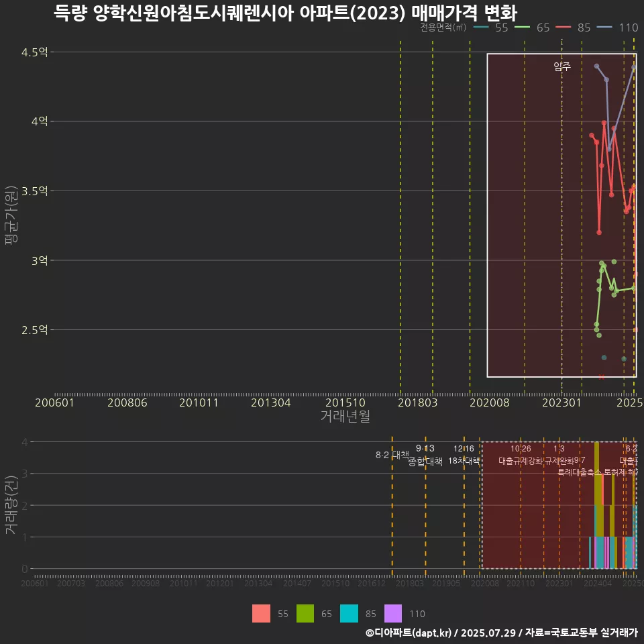Click the 특례대출축소 policy annotation
The width and height of the screenshot is (644, 644).
tap(579, 472)
